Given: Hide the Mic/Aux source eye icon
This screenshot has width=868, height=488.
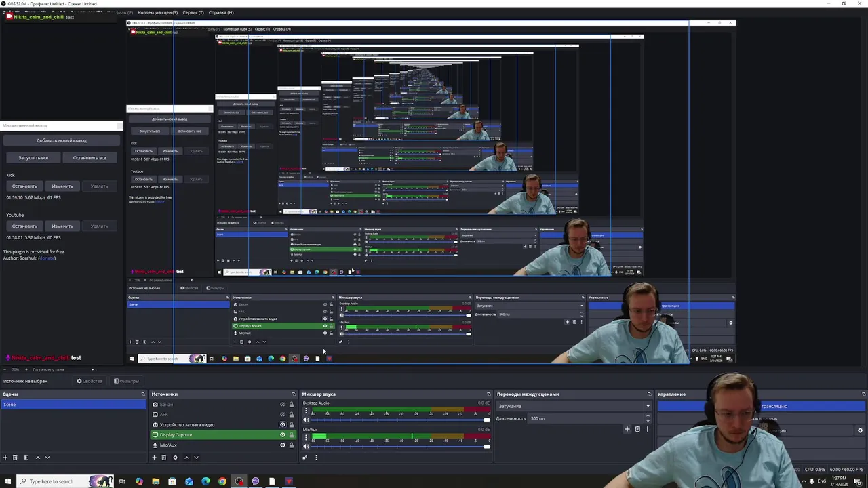Looking at the screenshot, I should click(283, 445).
